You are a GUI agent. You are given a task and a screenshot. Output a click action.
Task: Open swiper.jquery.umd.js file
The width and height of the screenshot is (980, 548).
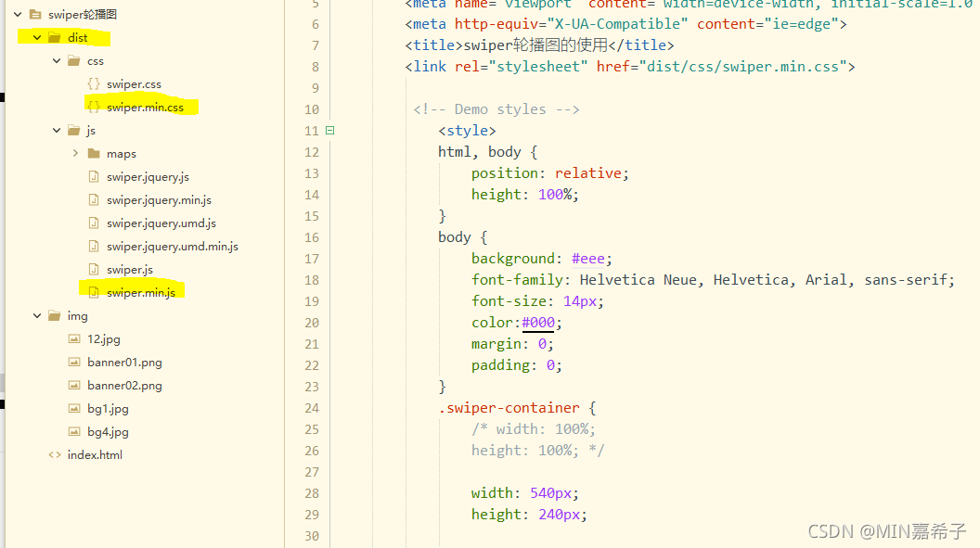[161, 223]
